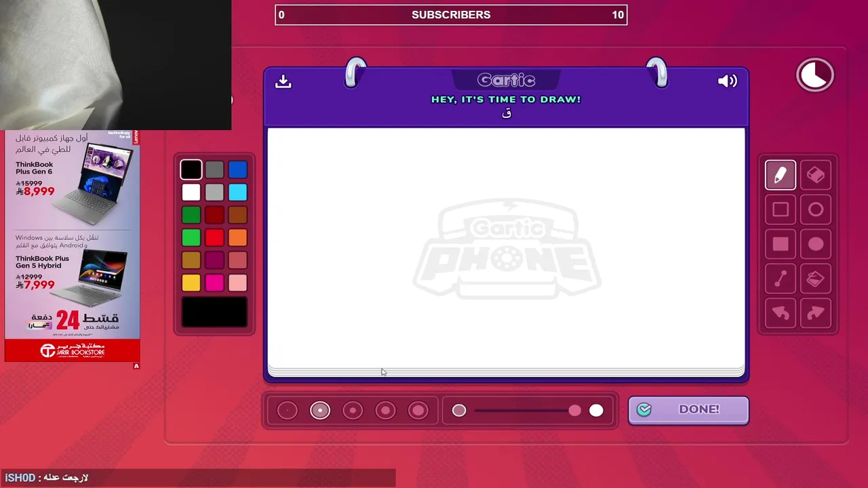Pick the filled ellipse tool

(x=816, y=245)
